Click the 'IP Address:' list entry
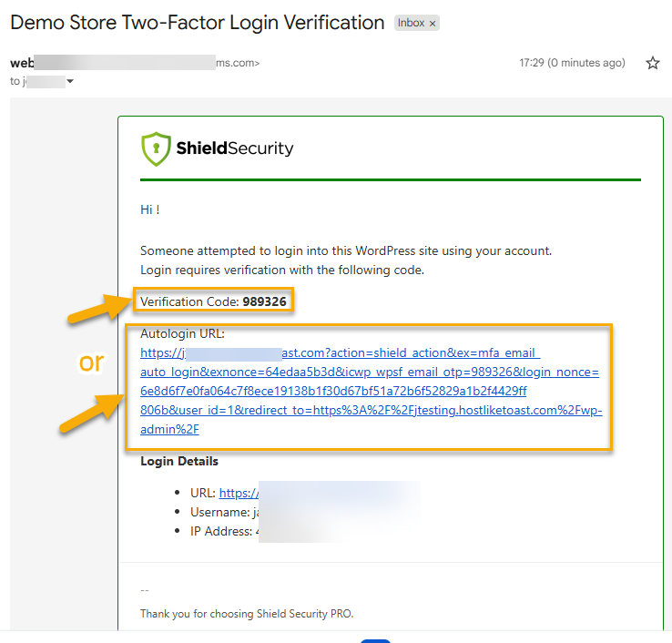 point(225,532)
